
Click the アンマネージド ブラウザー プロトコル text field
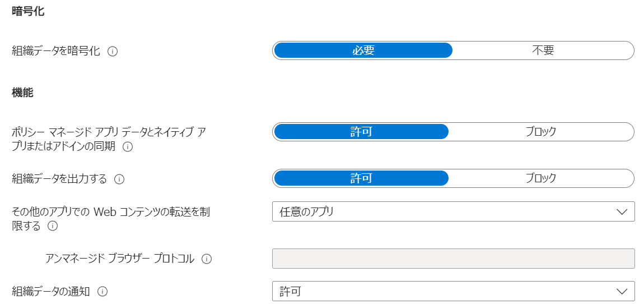click(x=454, y=259)
